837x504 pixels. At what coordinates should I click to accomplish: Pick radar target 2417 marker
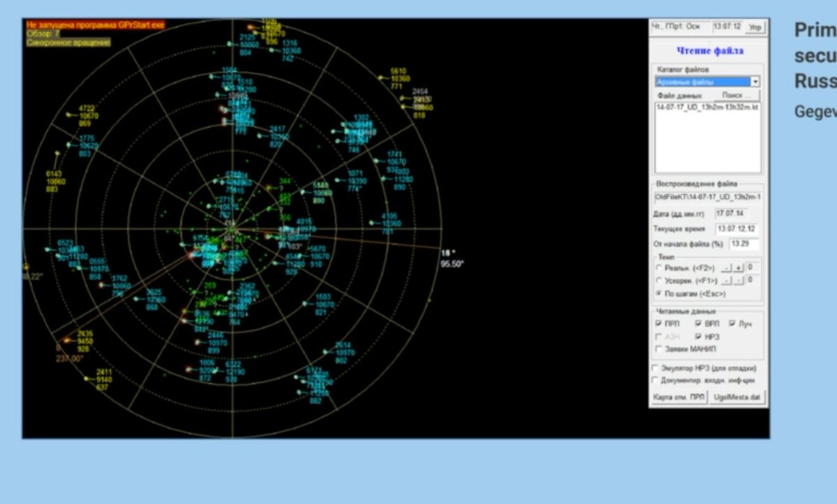259,136
